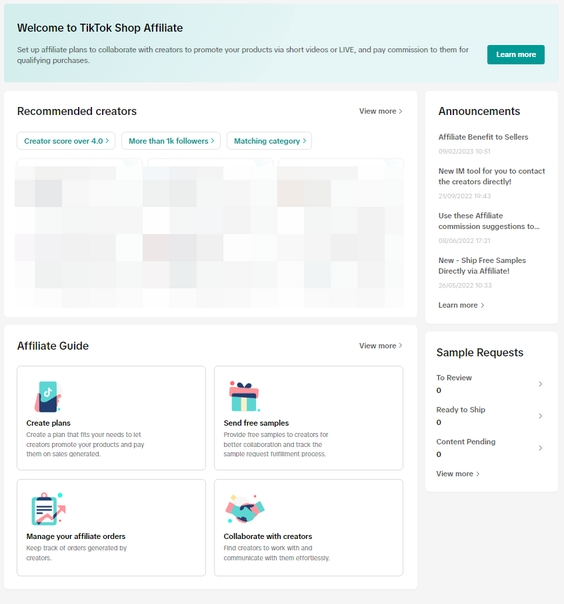Click the Affiliate Guide heading
Image resolution: width=564 pixels, height=604 pixels.
(x=53, y=346)
